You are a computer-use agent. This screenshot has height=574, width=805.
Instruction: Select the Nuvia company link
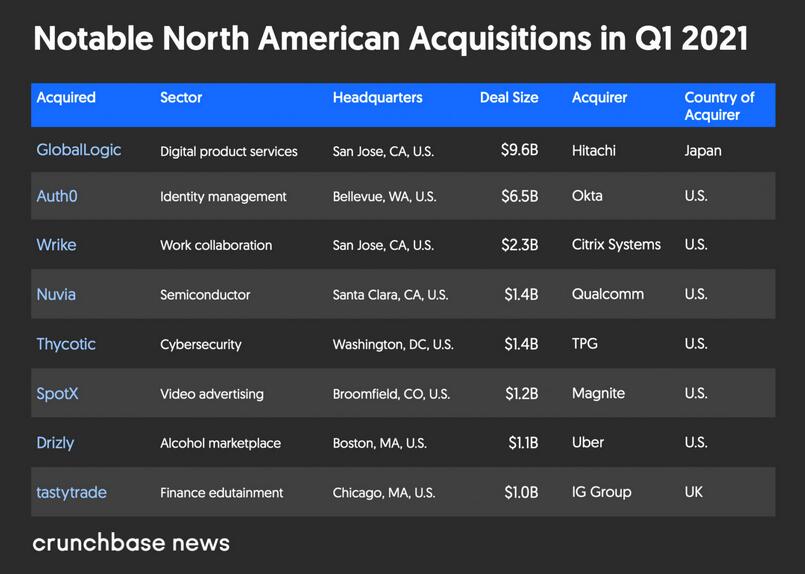(x=56, y=294)
